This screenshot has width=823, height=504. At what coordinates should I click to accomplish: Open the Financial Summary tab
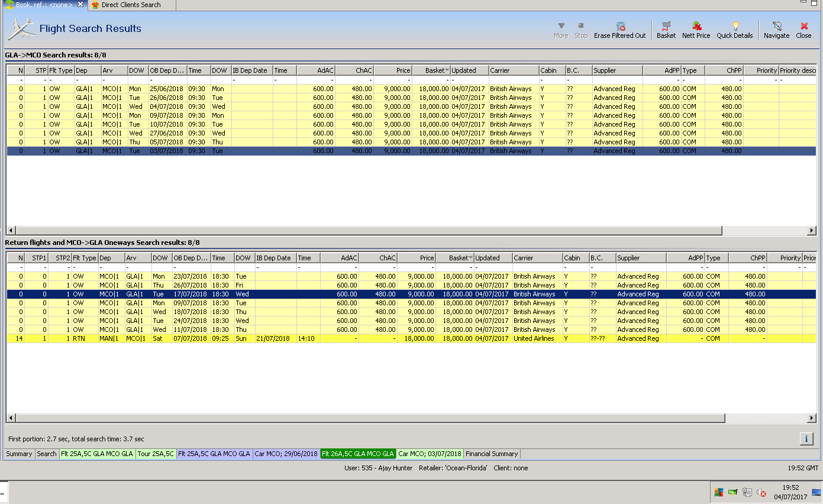[x=492, y=454]
